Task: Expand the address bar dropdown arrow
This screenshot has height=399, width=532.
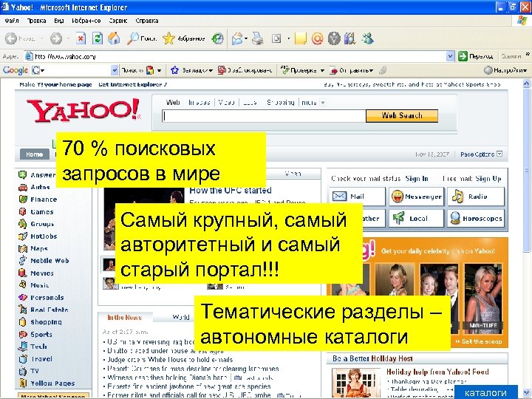Action: tap(450, 56)
